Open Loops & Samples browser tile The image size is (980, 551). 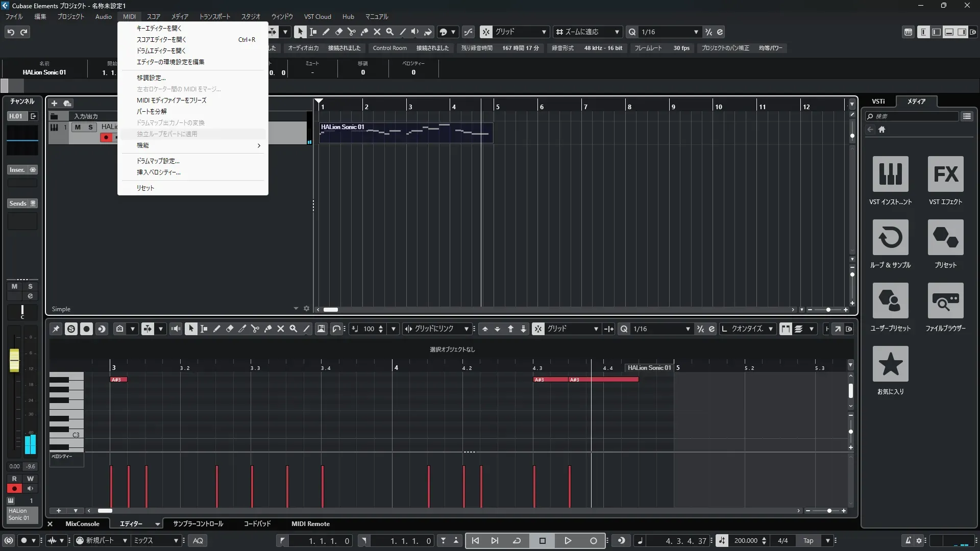[x=890, y=237]
